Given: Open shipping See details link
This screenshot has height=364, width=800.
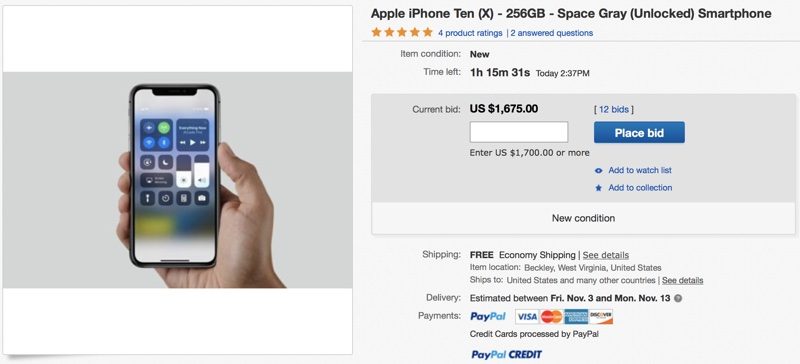Looking at the screenshot, I should pos(606,255).
